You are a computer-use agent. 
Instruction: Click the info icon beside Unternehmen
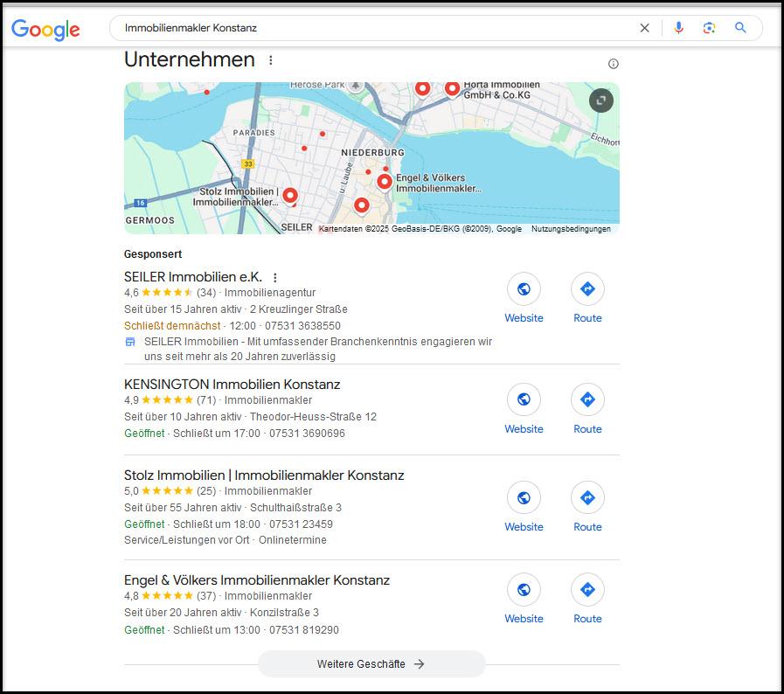pyautogui.click(x=613, y=64)
